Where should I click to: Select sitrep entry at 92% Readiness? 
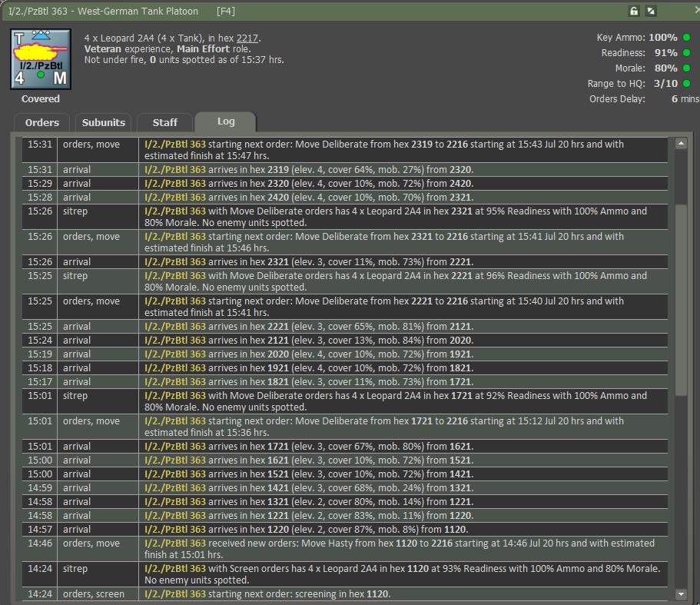click(x=345, y=402)
